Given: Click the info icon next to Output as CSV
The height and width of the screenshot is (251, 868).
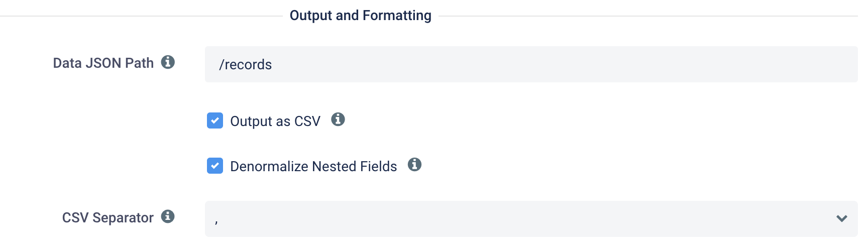Looking at the screenshot, I should tap(338, 119).
